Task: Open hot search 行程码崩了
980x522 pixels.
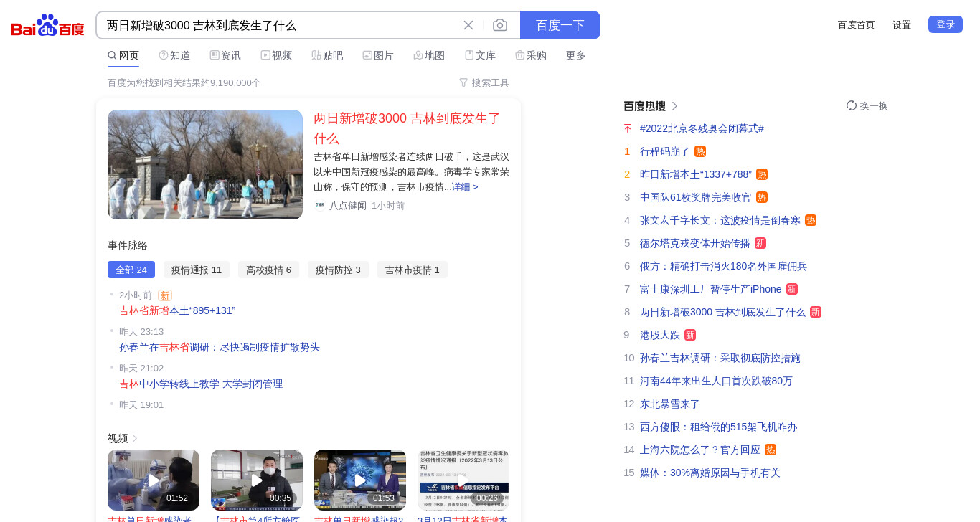Action: (x=665, y=151)
